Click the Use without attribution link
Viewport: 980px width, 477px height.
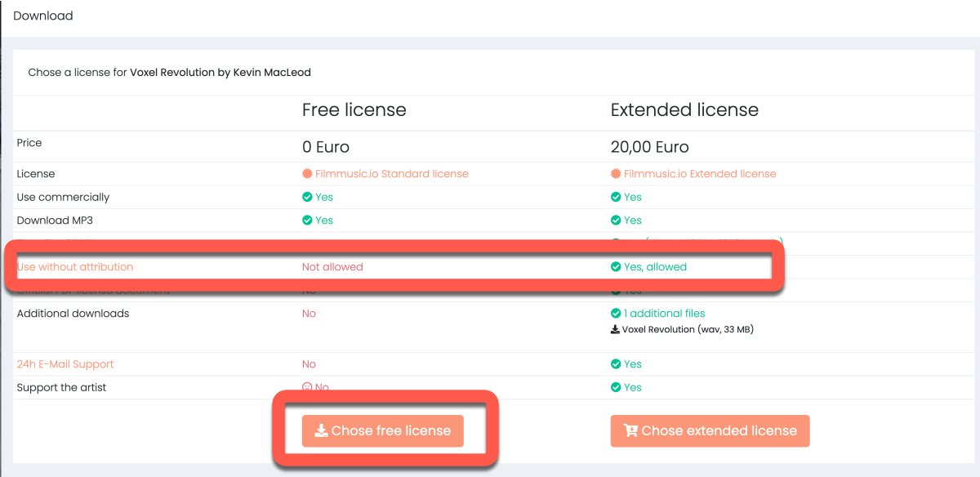pos(74,267)
